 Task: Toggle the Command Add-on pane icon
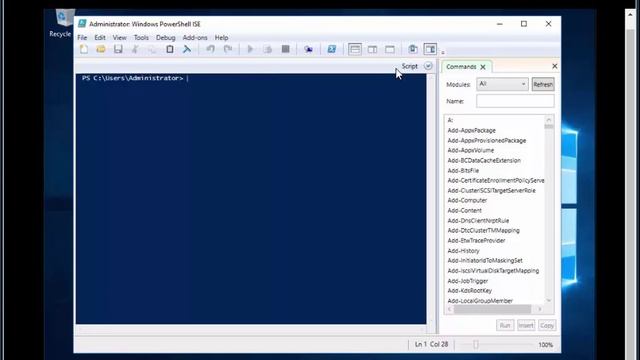(x=430, y=49)
